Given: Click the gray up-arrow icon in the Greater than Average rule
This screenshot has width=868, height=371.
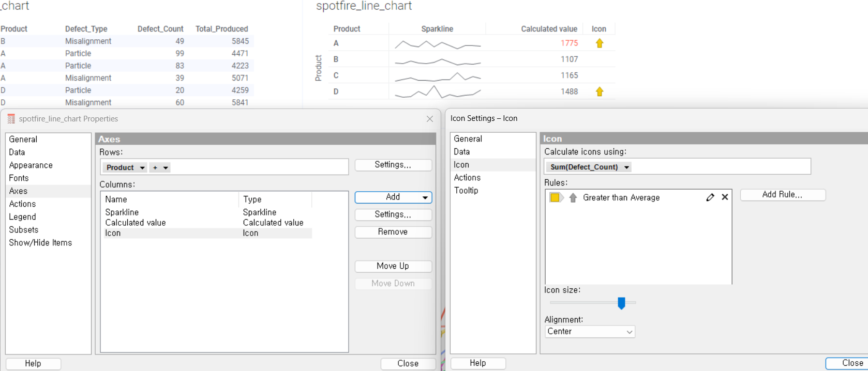Looking at the screenshot, I should 573,197.
